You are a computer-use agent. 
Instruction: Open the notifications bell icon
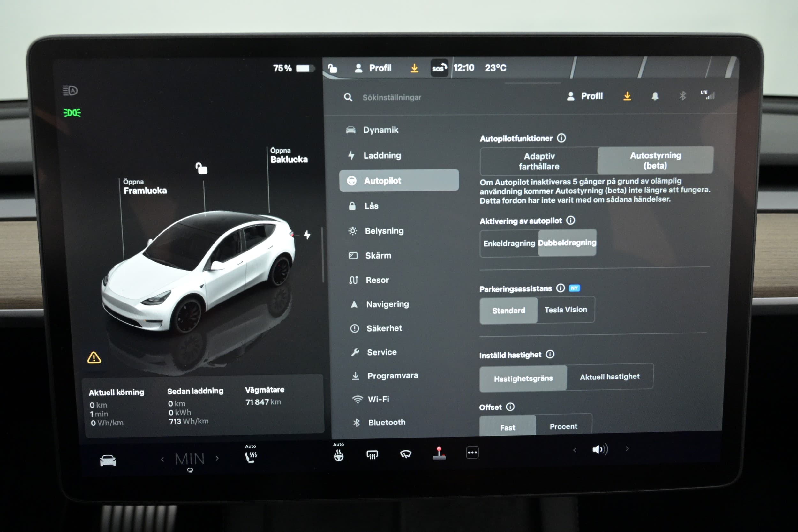[655, 96]
